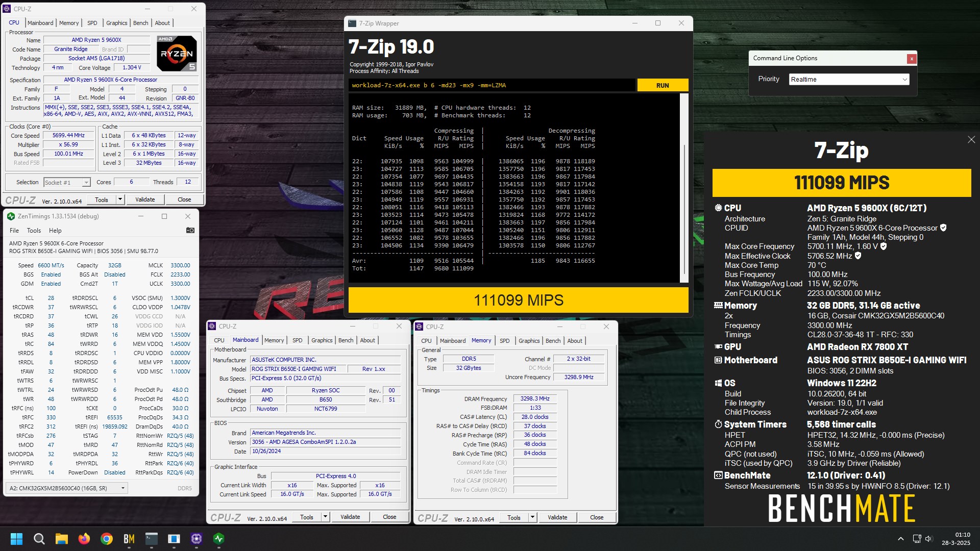Click 111099 MIPS yellow result bar
The image size is (980, 551).
[x=518, y=300]
